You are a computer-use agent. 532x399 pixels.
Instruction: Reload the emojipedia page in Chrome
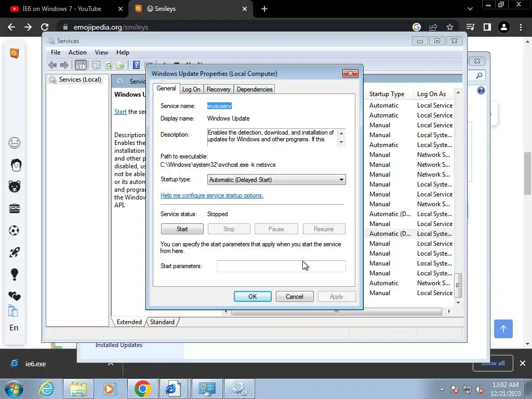point(45,27)
